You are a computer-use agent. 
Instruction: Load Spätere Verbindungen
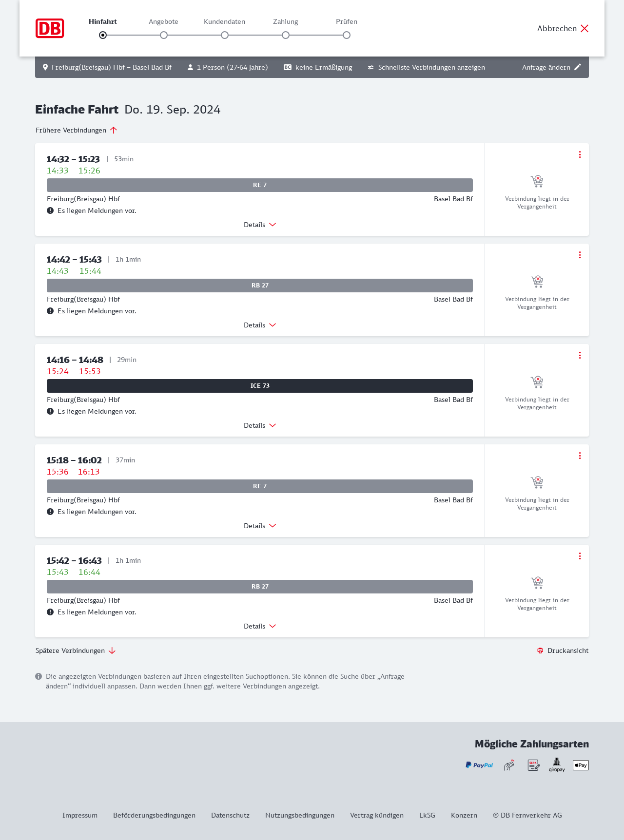click(x=76, y=650)
